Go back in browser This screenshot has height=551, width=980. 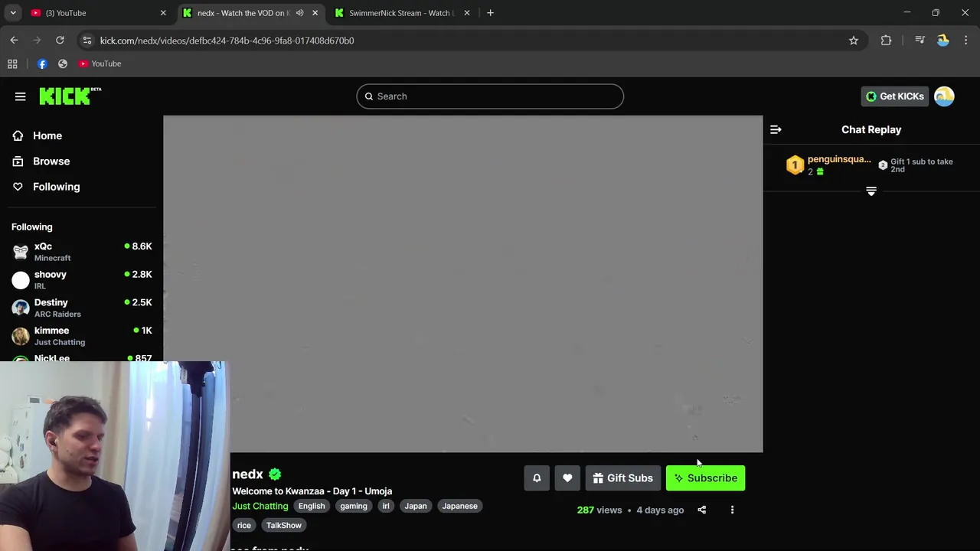(15, 41)
